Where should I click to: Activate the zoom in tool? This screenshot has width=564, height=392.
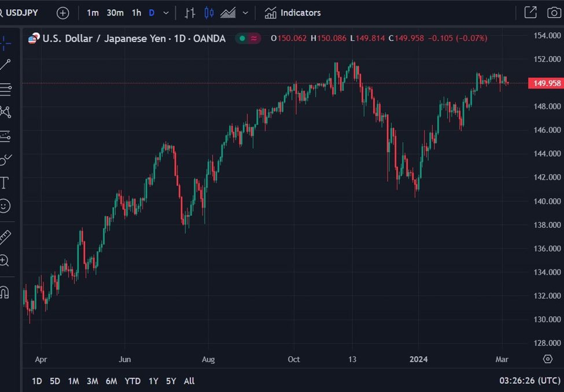tap(5, 261)
